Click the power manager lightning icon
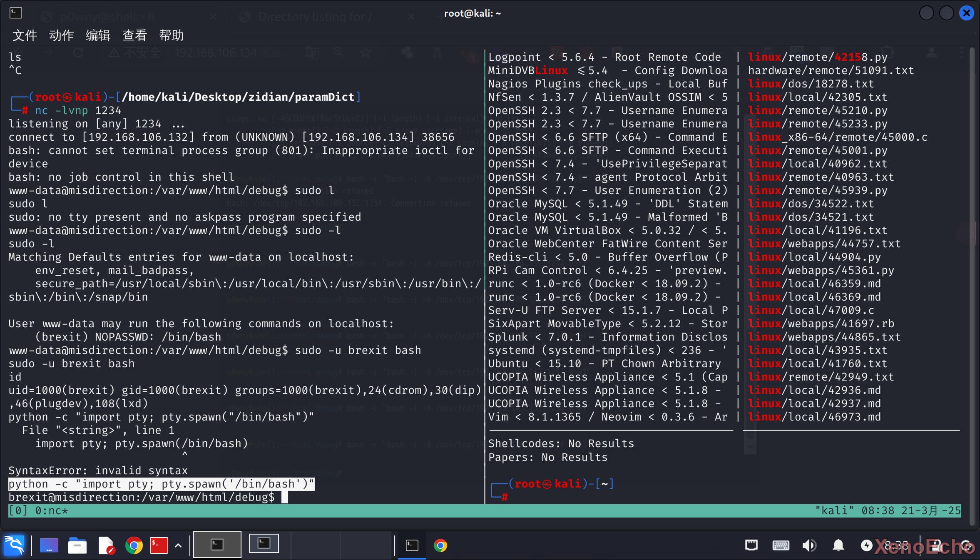The image size is (980, 560). [866, 545]
